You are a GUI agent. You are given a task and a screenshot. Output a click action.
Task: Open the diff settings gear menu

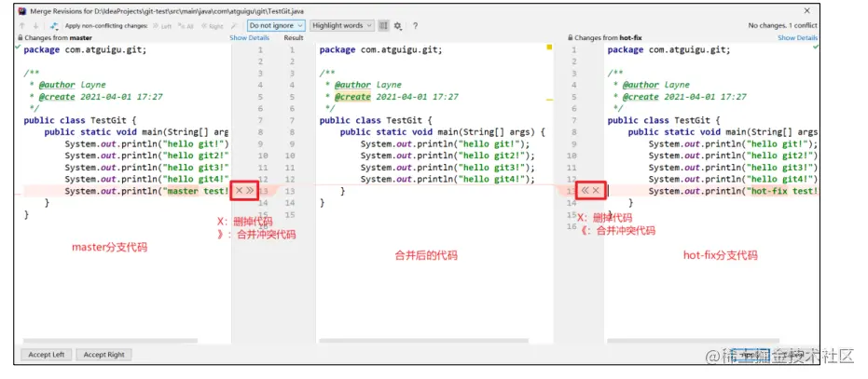tap(398, 26)
